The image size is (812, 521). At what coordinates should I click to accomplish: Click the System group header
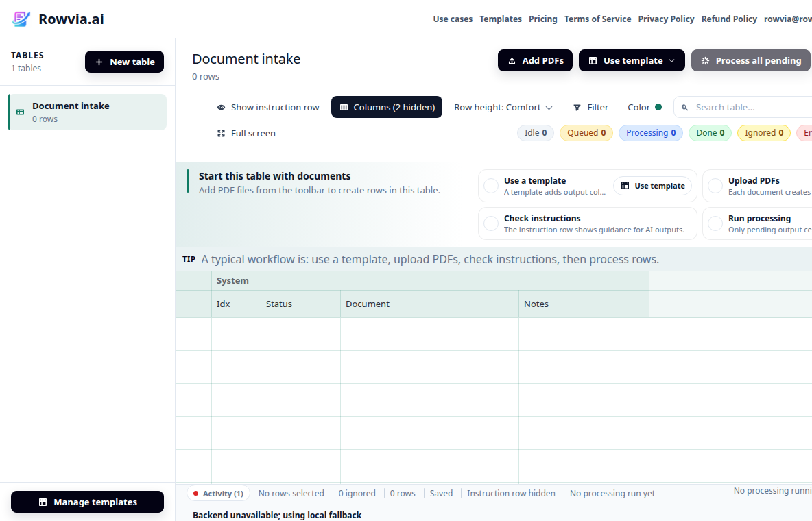[x=430, y=280]
